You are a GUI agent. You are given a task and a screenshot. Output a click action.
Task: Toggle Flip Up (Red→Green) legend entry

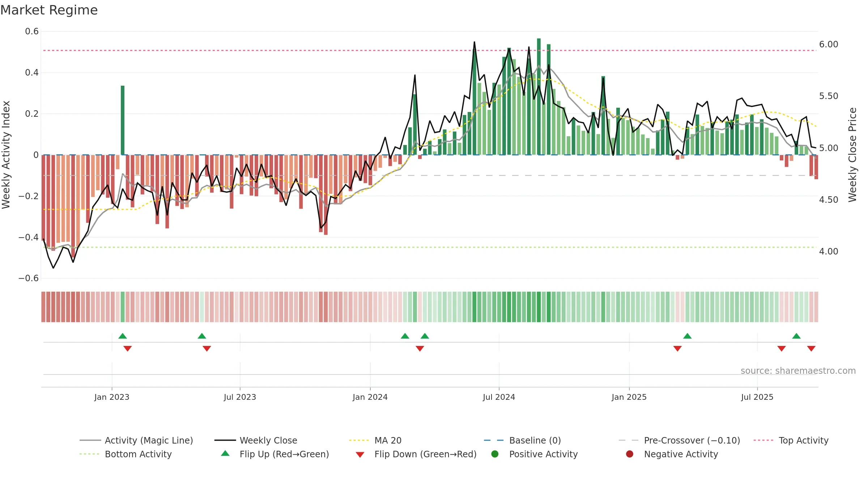click(x=275, y=454)
